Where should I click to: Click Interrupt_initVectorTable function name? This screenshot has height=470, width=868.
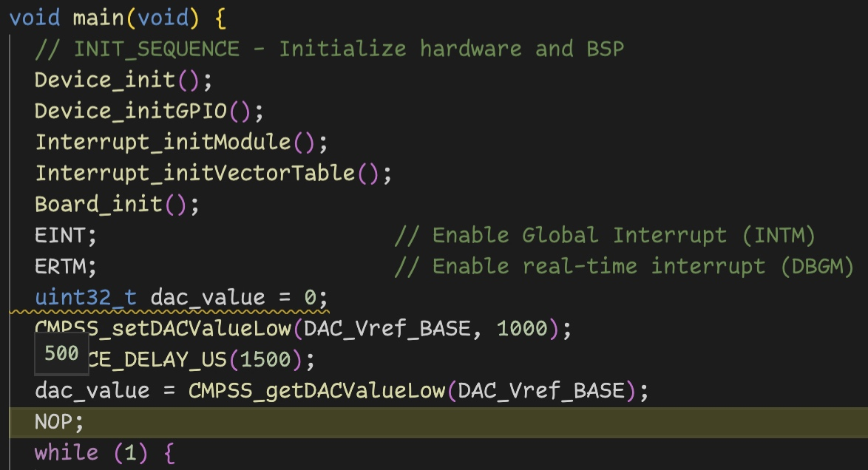tap(195, 173)
